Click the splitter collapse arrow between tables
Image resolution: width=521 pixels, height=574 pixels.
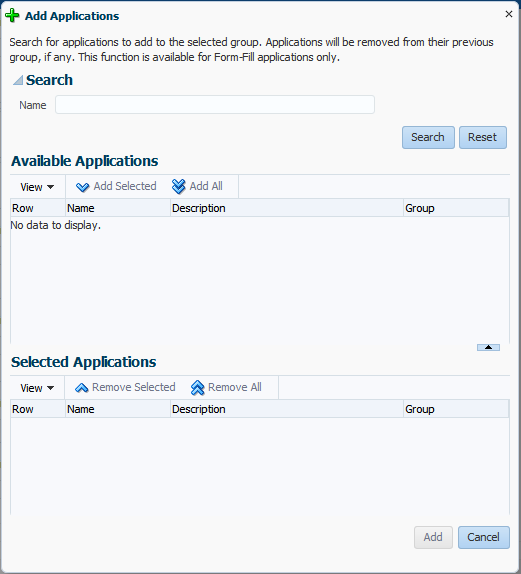488,347
